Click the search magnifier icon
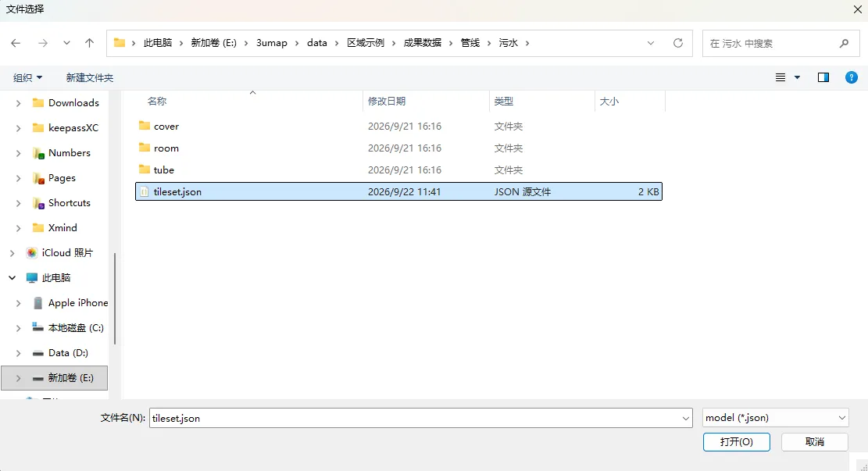868x471 pixels. (x=844, y=43)
